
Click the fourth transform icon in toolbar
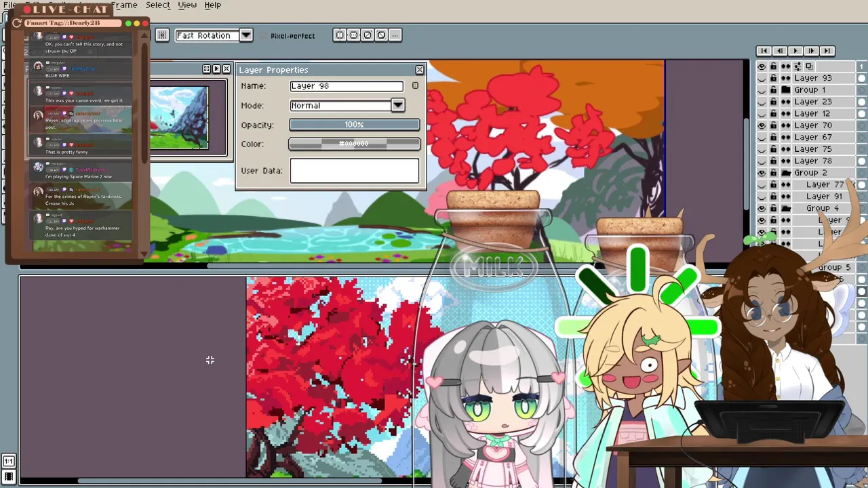[380, 35]
